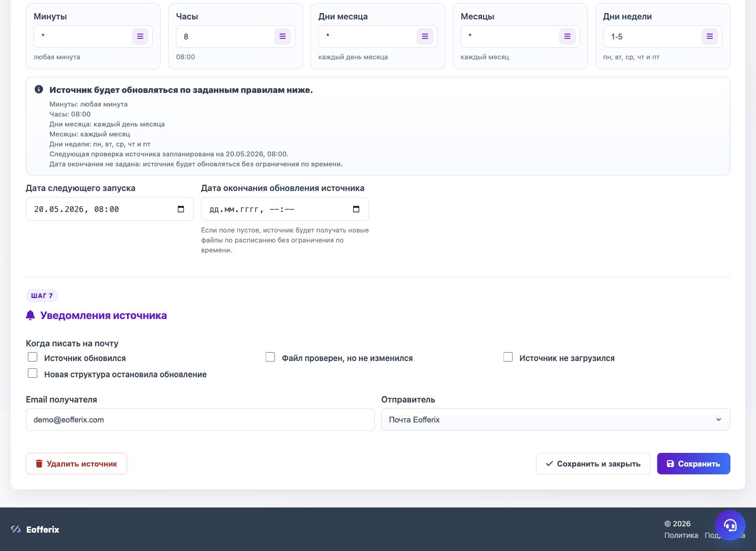Click 'любая минута' hint under Минуты

[57, 57]
